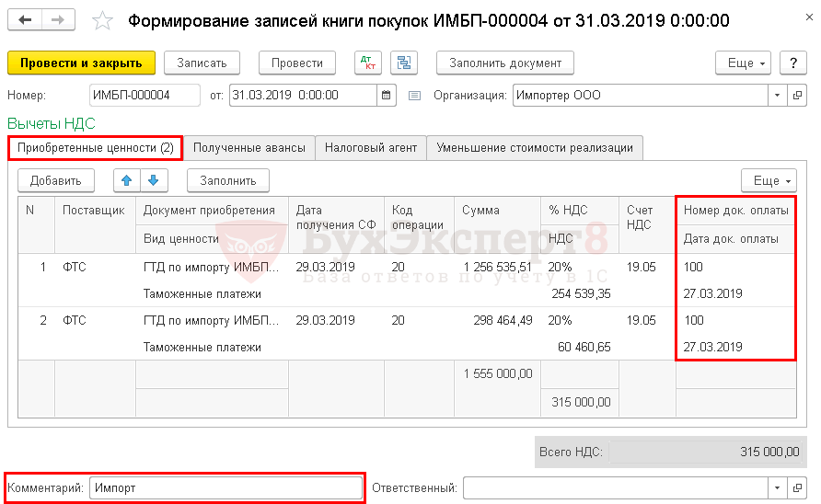
Task: Select Уменьшение стоимости реализации tab
Action: click(x=535, y=147)
